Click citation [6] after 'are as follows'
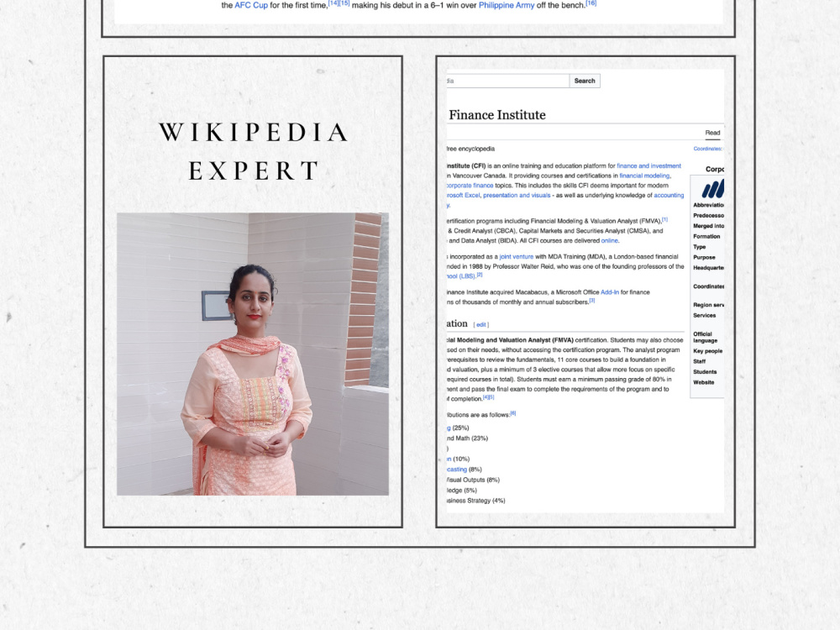840x630 pixels. (x=513, y=413)
